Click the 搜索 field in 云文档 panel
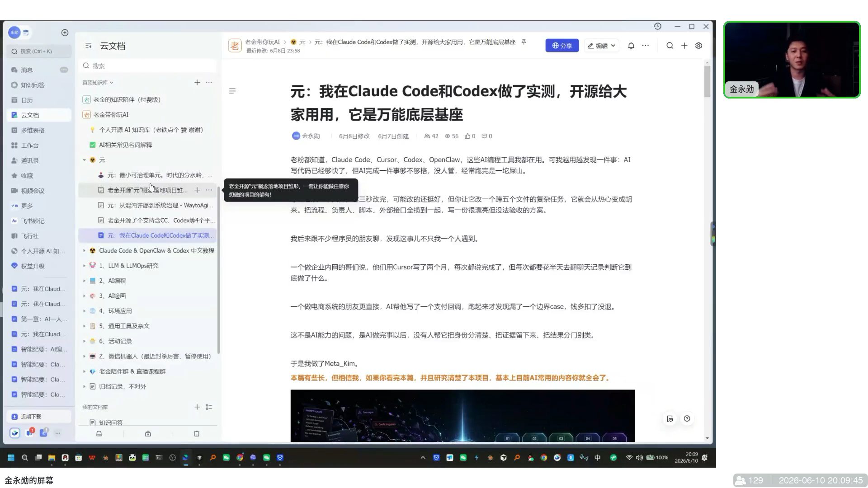Screen dimensions: 868x488 (148, 66)
